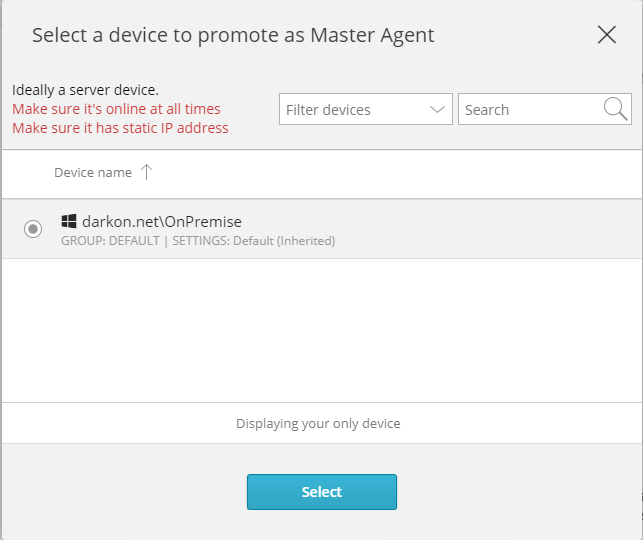Confirm the choice with the Select button
This screenshot has width=643, height=540.
(x=322, y=492)
